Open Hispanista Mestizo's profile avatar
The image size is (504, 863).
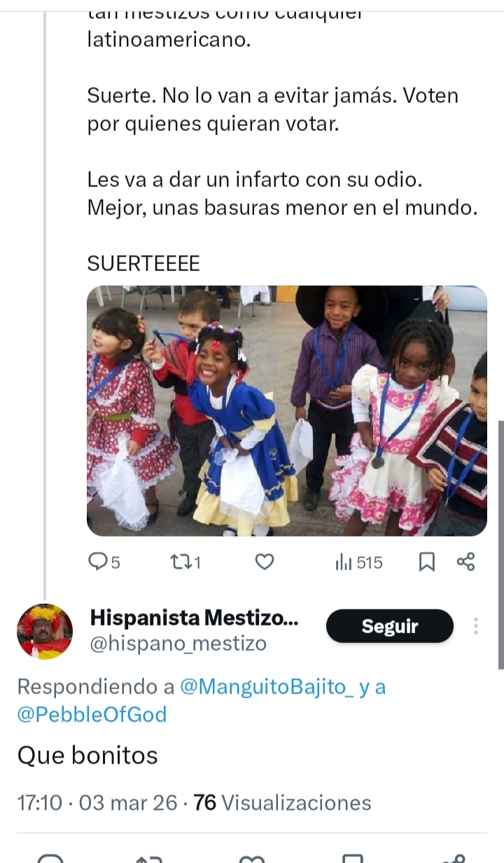tap(45, 631)
